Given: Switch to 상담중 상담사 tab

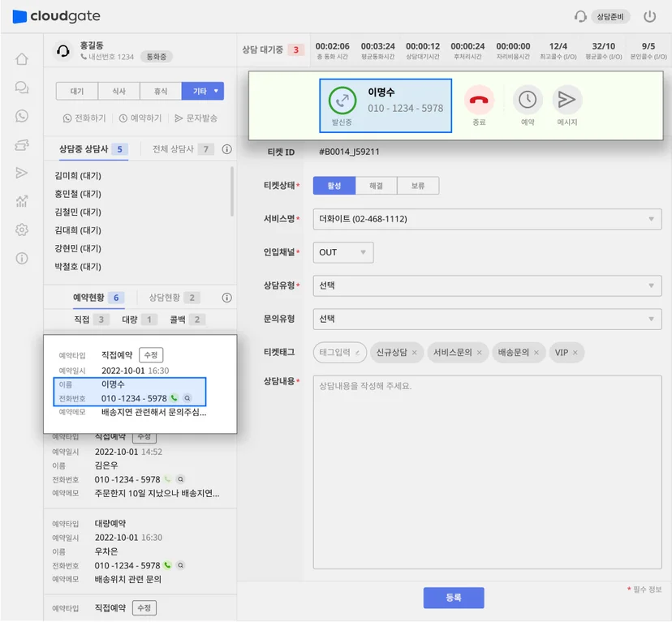Looking at the screenshot, I should [x=93, y=149].
